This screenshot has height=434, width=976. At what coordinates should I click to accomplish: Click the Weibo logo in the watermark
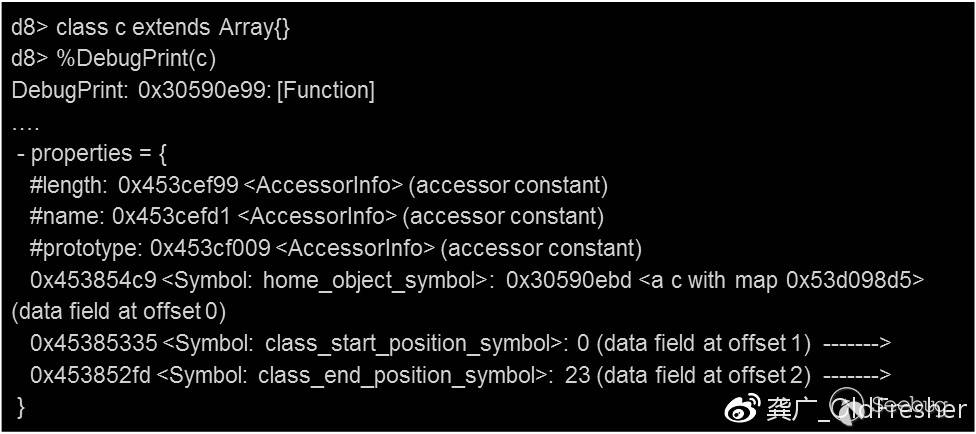[x=742, y=408]
